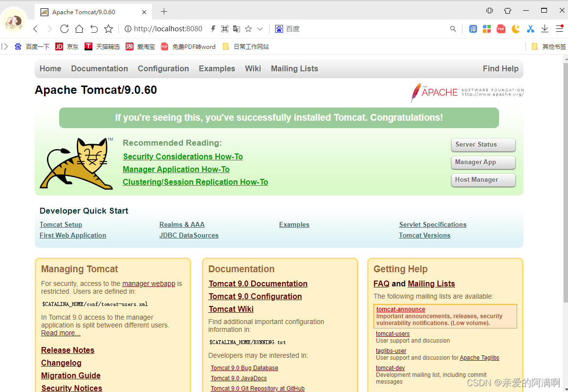Click the Manager App button
Screen dimensions: 568x392
(x=483, y=162)
